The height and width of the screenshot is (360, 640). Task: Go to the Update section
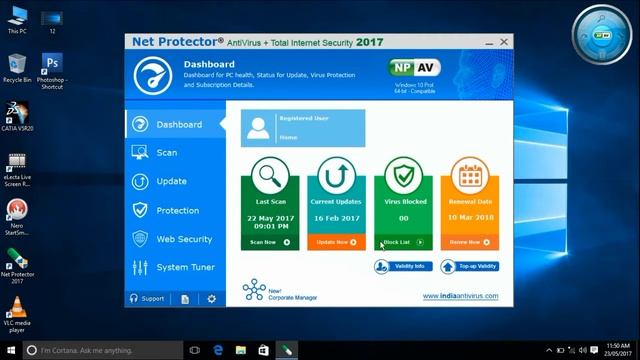(x=175, y=181)
